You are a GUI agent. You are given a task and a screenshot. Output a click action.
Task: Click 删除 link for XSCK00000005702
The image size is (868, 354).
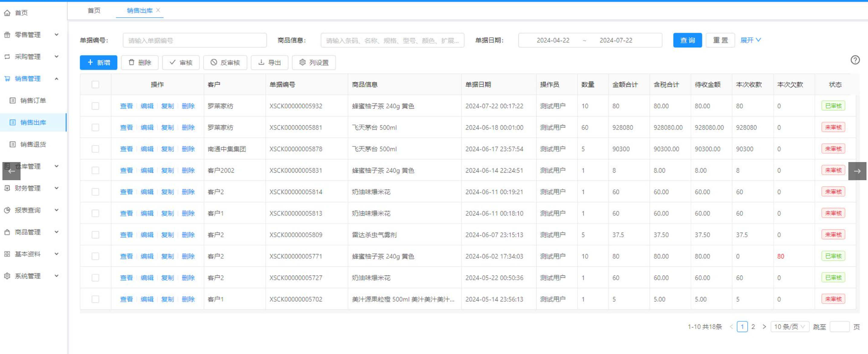[188, 299]
